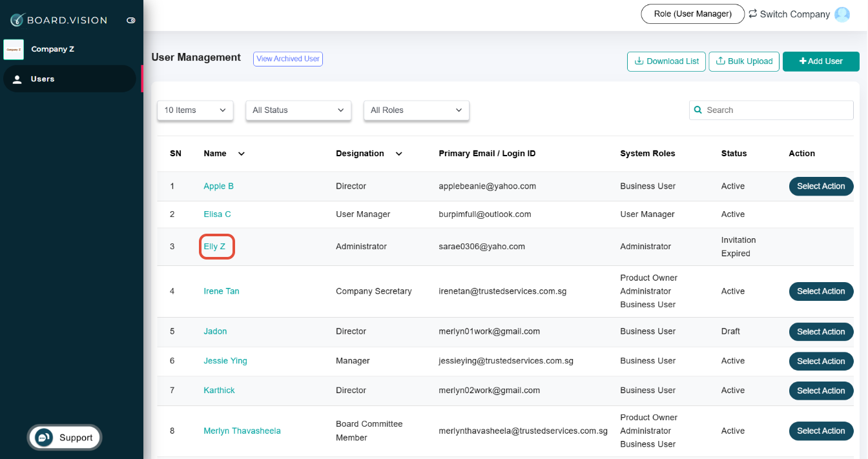Open the All Roles filter dropdown
The height and width of the screenshot is (459, 868).
417,110
